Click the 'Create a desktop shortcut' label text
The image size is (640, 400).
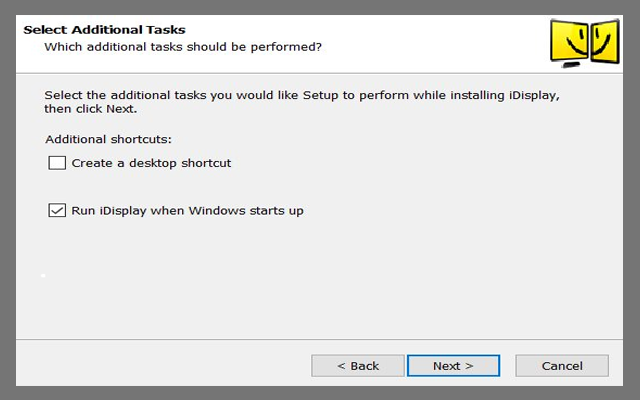coord(151,163)
